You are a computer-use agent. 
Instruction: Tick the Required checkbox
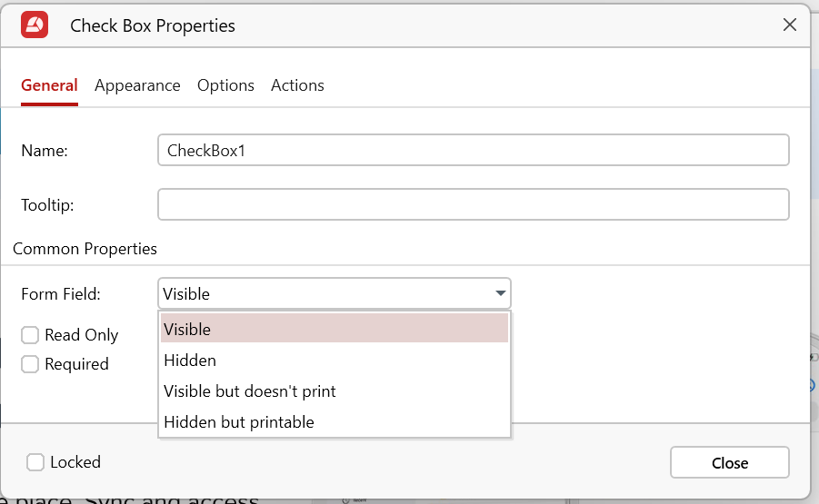click(30, 364)
